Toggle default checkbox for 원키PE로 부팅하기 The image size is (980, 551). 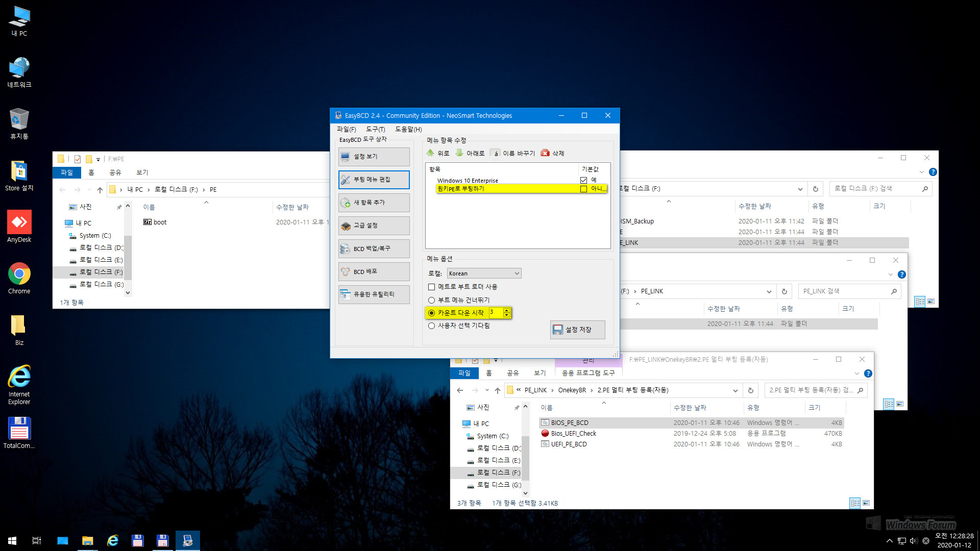583,189
